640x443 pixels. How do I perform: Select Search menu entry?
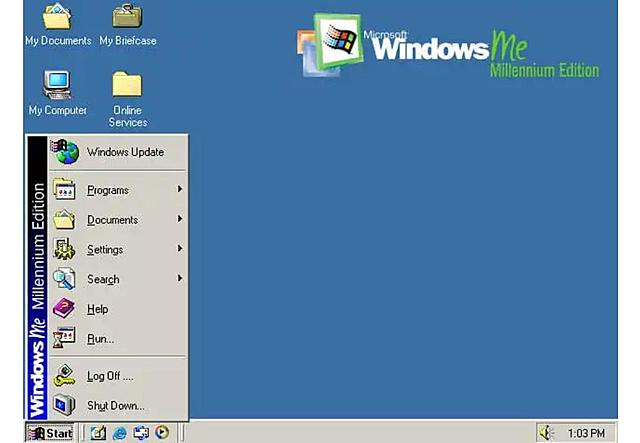pos(118,279)
